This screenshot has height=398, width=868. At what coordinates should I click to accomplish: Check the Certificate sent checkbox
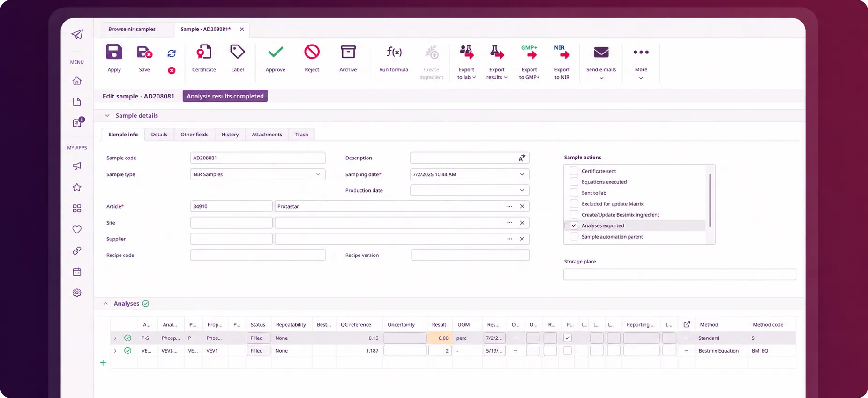pyautogui.click(x=574, y=171)
